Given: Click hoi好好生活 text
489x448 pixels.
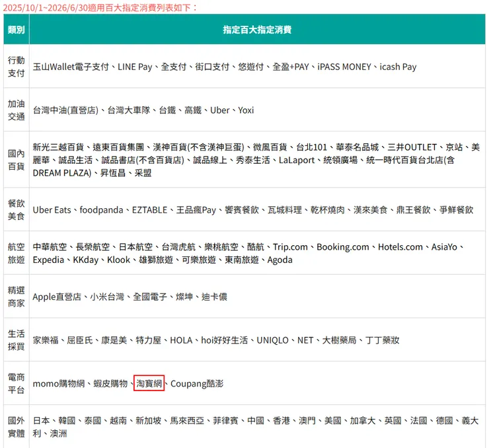Looking at the screenshot, I should [x=225, y=340].
